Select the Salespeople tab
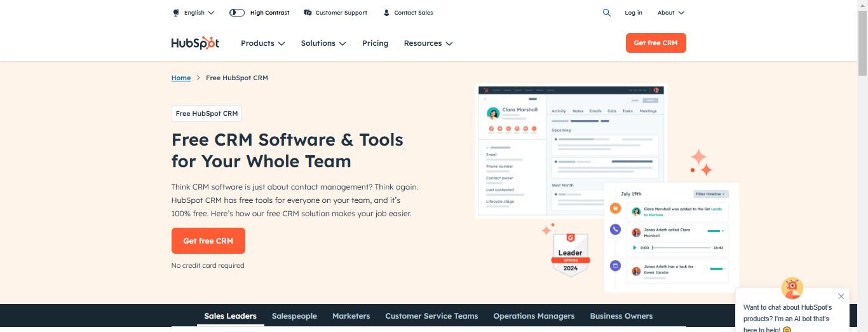This screenshot has width=868, height=332. point(294,316)
